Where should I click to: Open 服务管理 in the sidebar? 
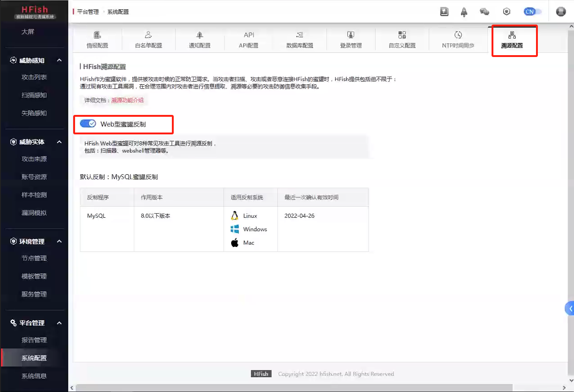click(x=34, y=294)
